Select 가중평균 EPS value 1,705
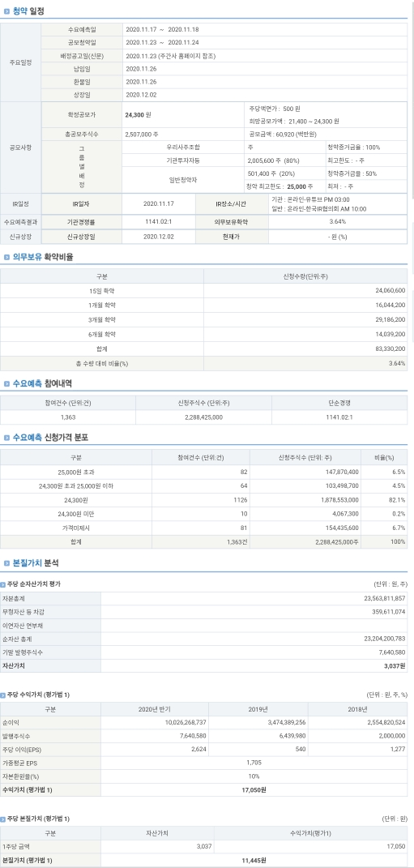Viewport: 414px width, 868px height. click(x=254, y=763)
